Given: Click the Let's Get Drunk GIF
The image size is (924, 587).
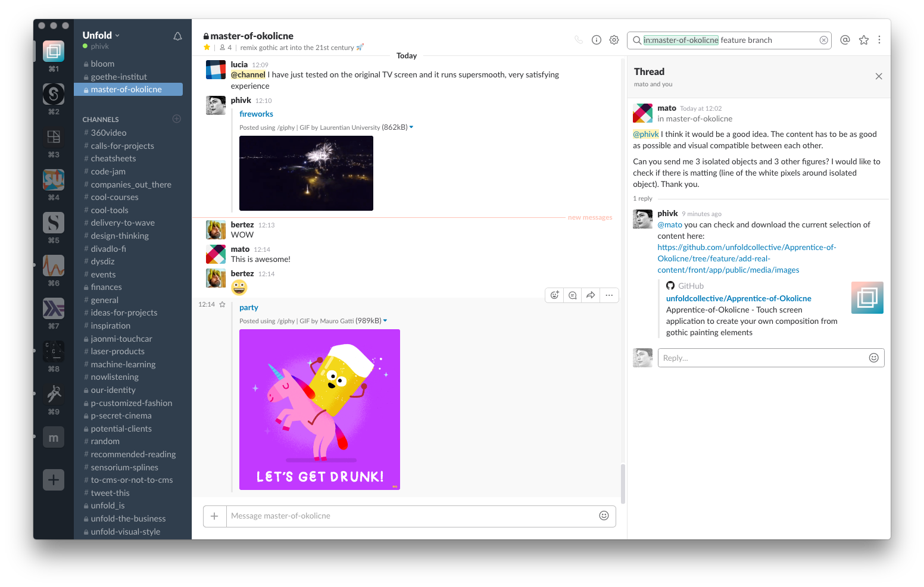Looking at the screenshot, I should pyautogui.click(x=320, y=410).
